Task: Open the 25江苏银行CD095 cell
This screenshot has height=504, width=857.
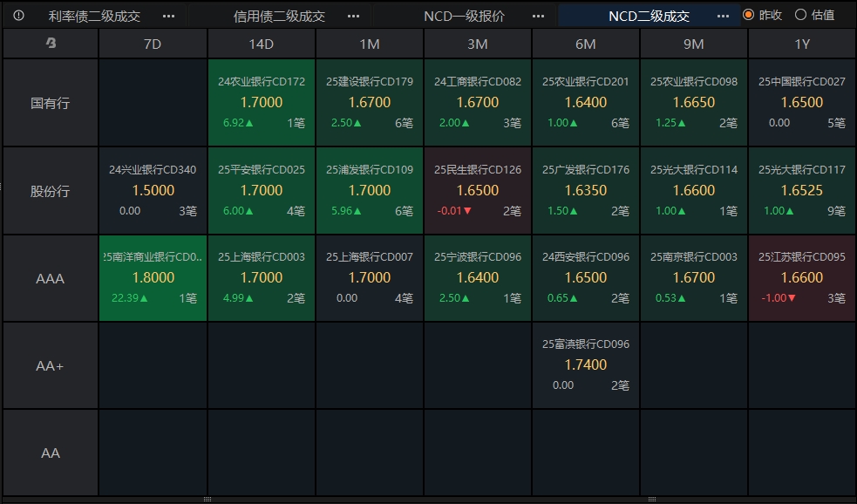Action: (802, 278)
